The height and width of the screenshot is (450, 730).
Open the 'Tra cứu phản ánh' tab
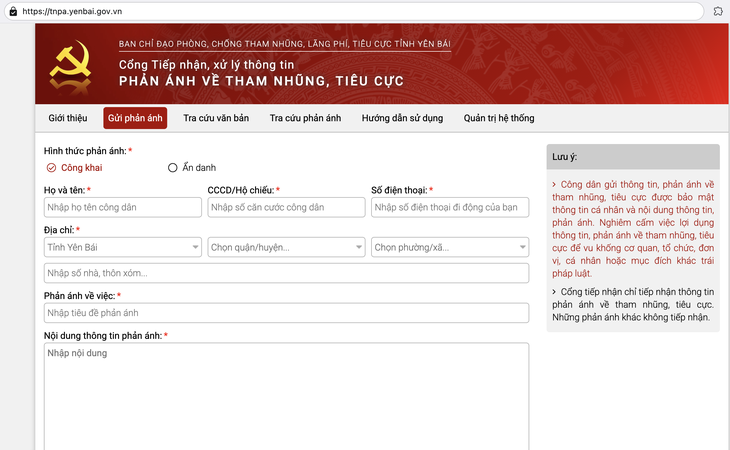click(305, 118)
